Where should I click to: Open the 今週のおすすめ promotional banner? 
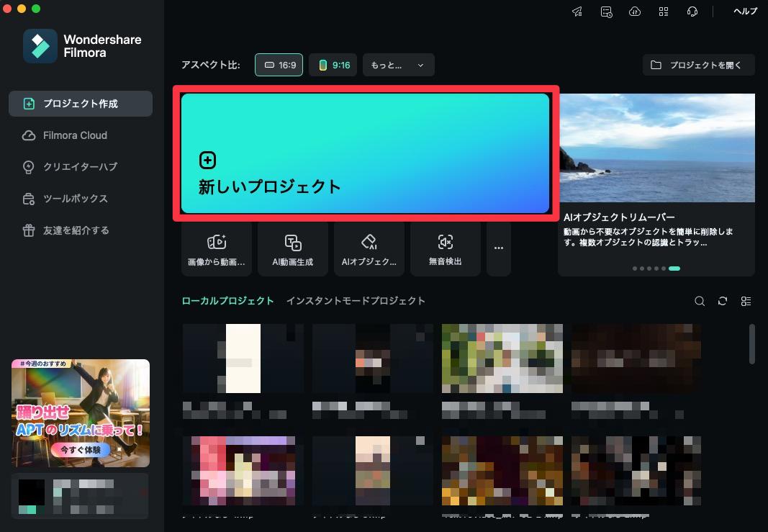pos(81,413)
